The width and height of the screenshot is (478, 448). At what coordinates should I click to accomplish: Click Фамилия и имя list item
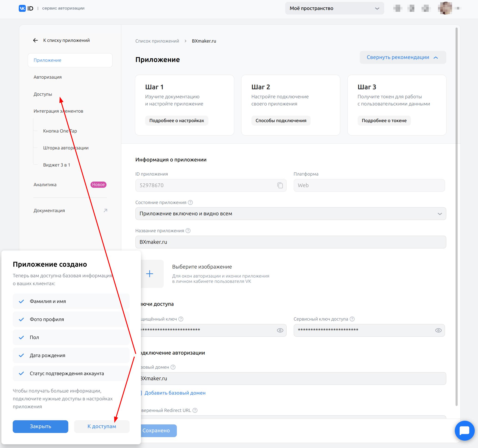click(71, 301)
